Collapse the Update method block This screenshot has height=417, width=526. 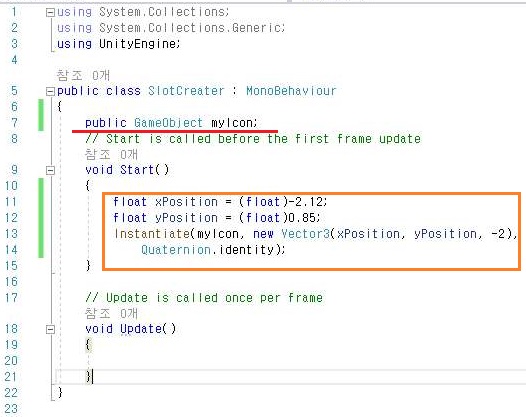pyautogui.click(x=50, y=329)
